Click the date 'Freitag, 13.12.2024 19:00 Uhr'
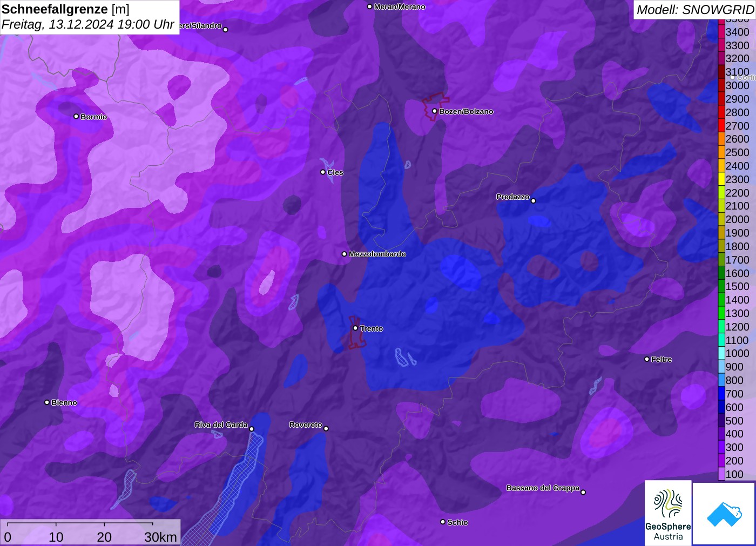 pos(87,24)
